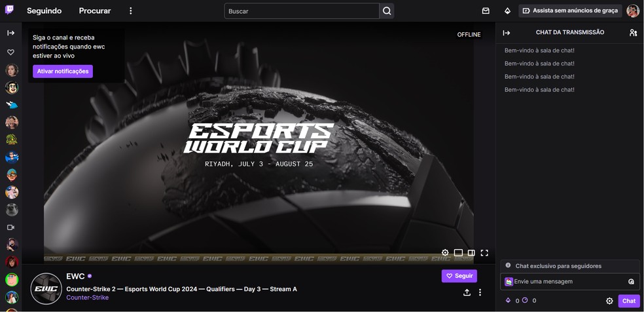Enter fullscreen on the video player

[x=484, y=252]
